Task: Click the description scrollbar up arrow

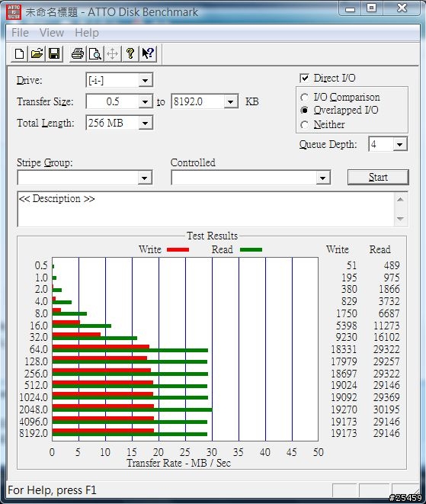Action: 400,200
